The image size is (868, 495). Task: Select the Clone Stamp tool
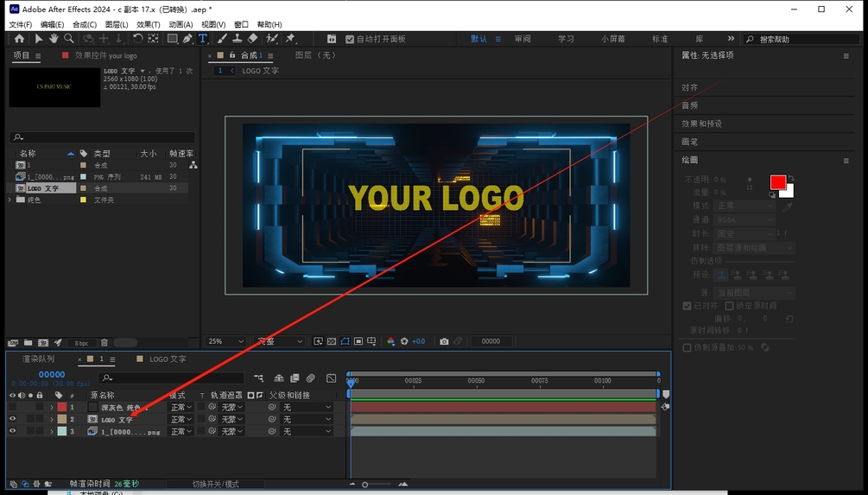click(x=237, y=39)
